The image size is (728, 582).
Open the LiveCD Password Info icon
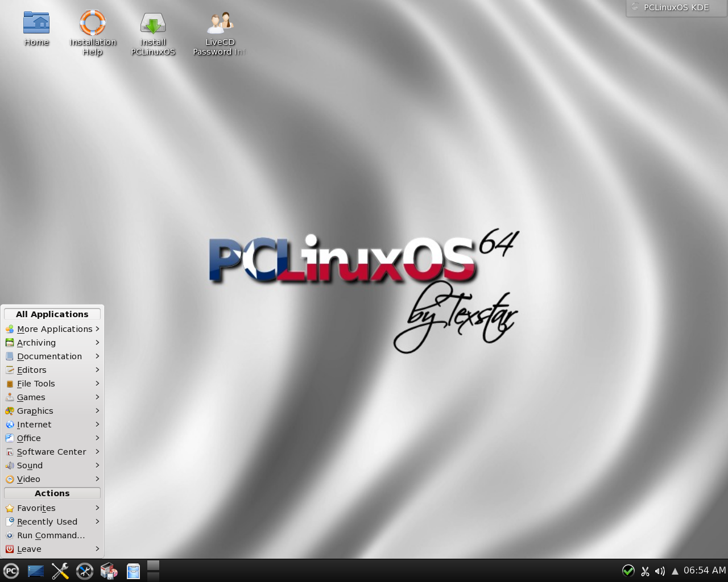point(220,33)
